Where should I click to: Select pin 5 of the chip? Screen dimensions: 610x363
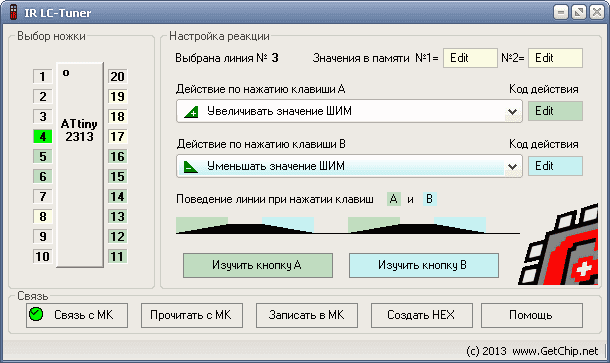tap(42, 156)
